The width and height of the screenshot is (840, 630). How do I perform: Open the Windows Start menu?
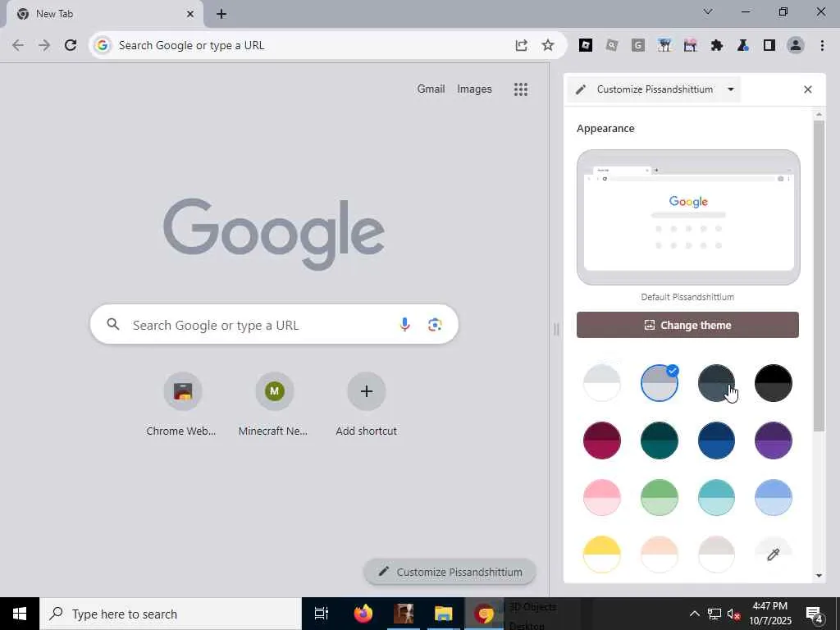pos(20,614)
